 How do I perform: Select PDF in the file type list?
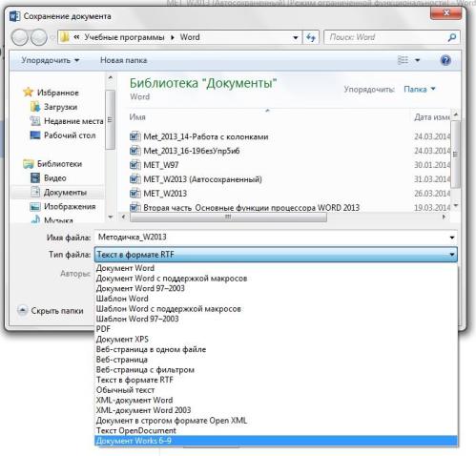point(276,329)
